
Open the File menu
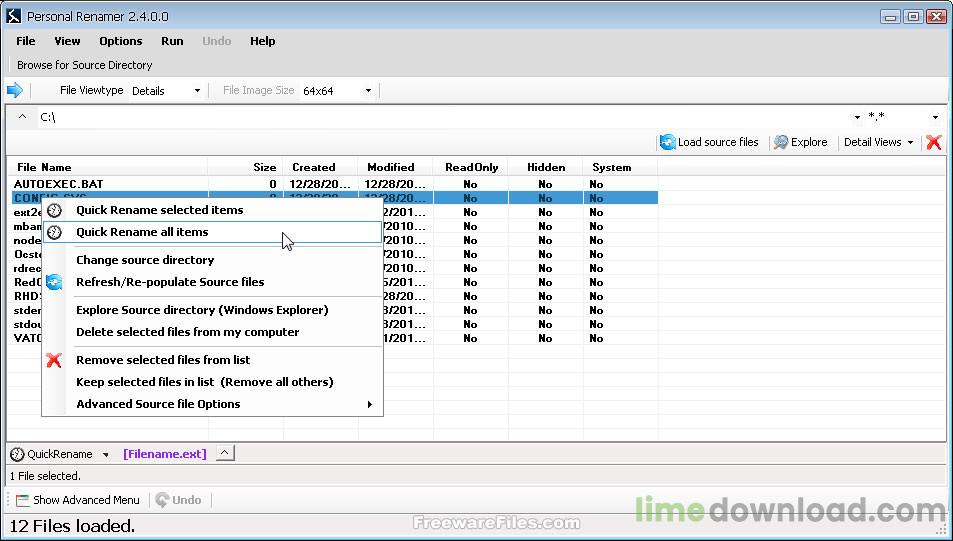[26, 41]
